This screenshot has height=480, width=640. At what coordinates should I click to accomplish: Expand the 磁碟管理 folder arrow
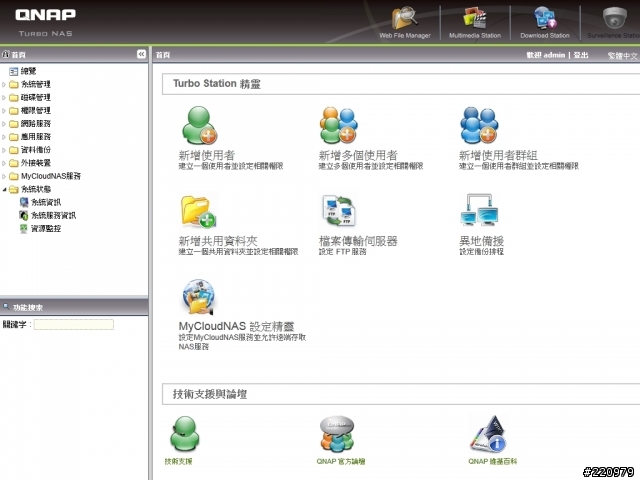click(x=4, y=98)
